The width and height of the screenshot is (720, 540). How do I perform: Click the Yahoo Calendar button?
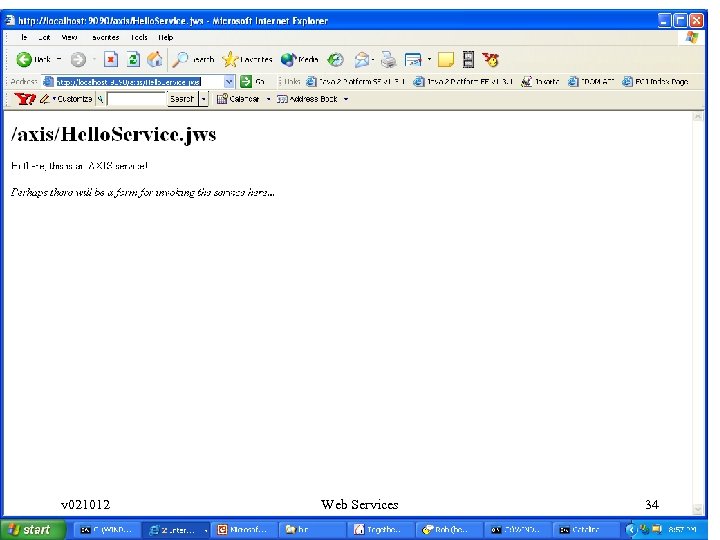[238, 99]
